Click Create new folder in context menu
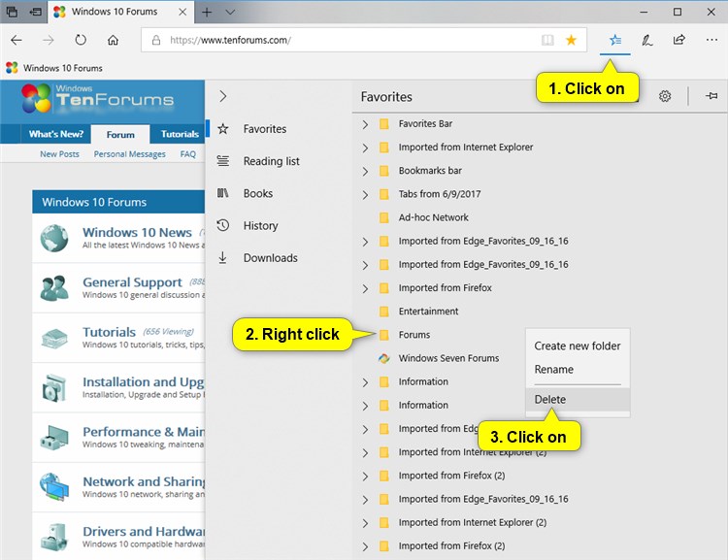Screen dimensions: 728x560 pos(578,346)
